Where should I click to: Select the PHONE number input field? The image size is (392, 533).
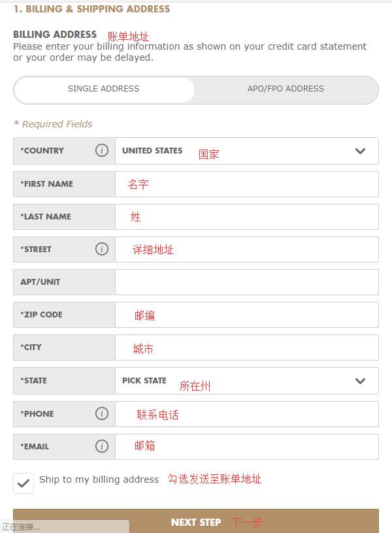247,414
